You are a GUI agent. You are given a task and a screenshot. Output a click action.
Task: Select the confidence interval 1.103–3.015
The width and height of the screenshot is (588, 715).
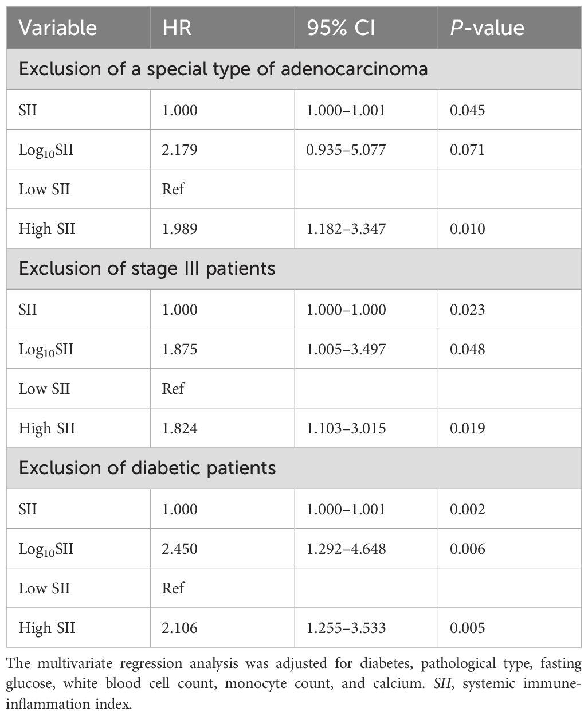(x=346, y=428)
